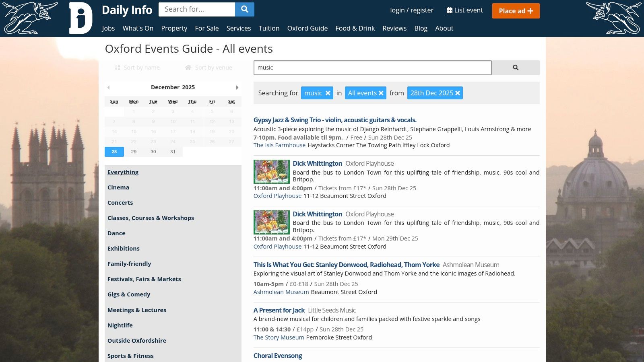Select December 28 in the calendar
The image size is (644, 362).
pos(114,152)
